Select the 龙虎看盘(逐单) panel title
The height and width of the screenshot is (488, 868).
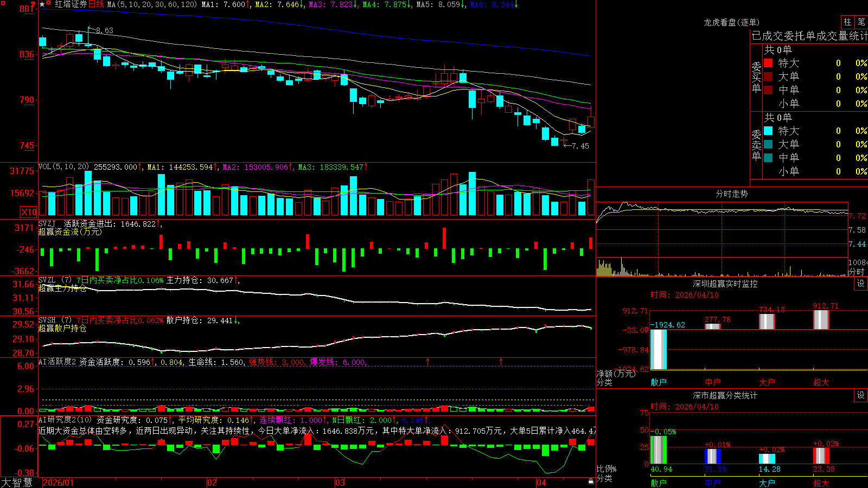coord(731,22)
